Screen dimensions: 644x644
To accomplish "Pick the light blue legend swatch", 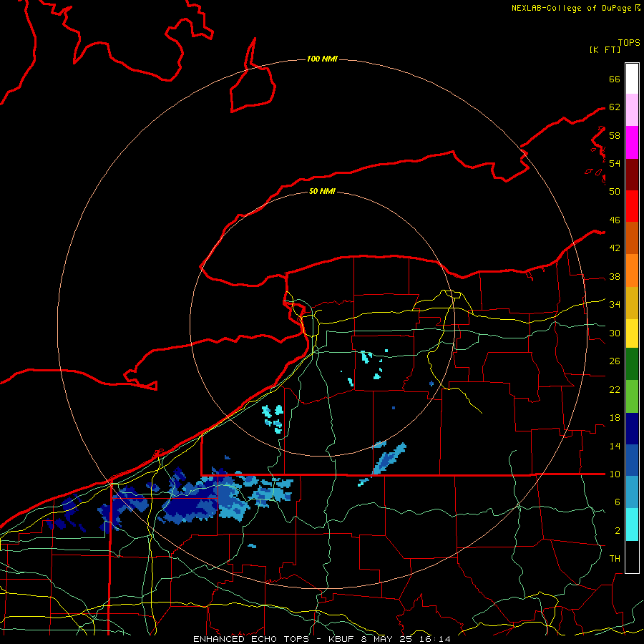I will click(x=632, y=492).
